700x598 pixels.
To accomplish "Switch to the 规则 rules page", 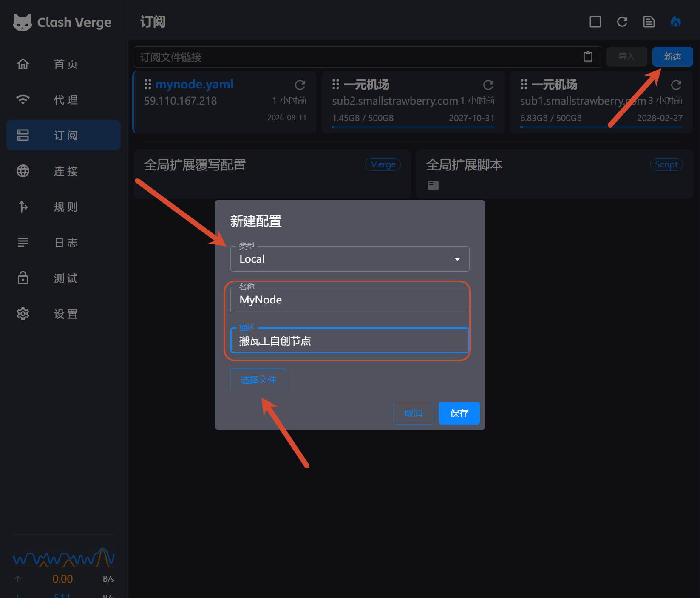I will click(64, 207).
